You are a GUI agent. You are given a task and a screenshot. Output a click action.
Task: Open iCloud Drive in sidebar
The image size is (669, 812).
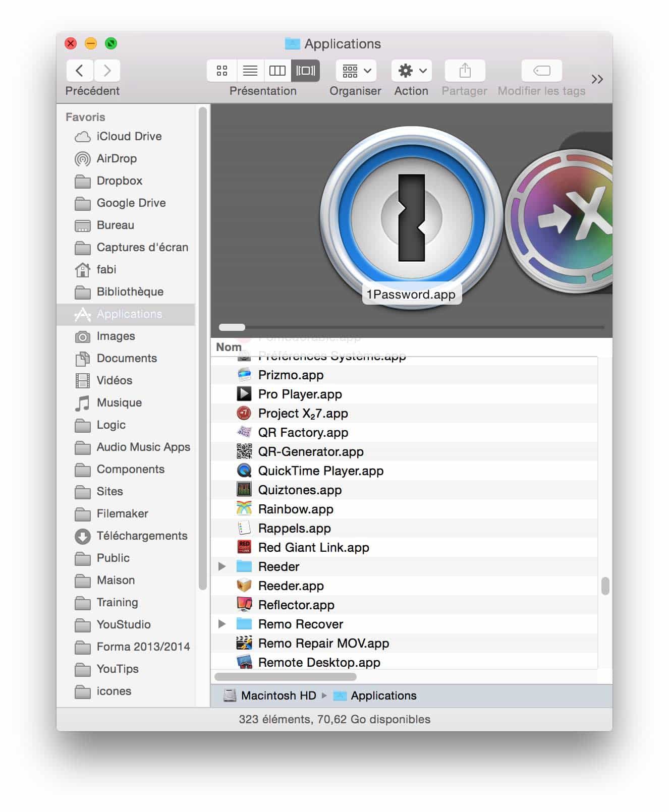126,136
